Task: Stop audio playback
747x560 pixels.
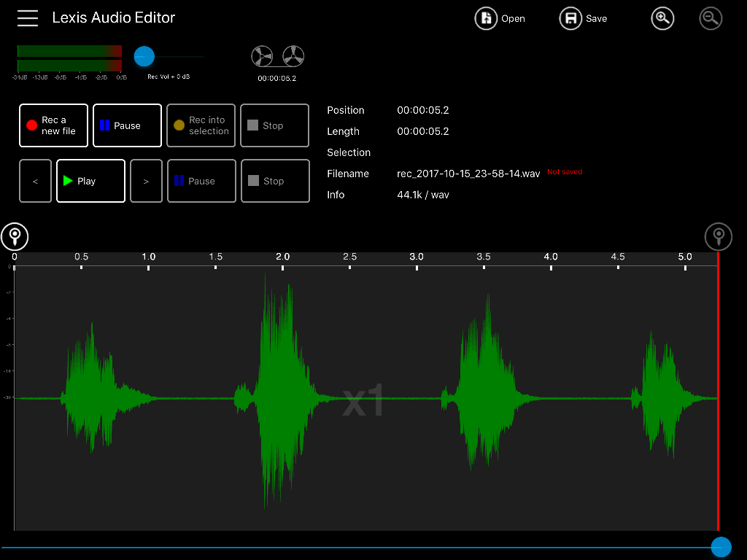Action: 275,181
